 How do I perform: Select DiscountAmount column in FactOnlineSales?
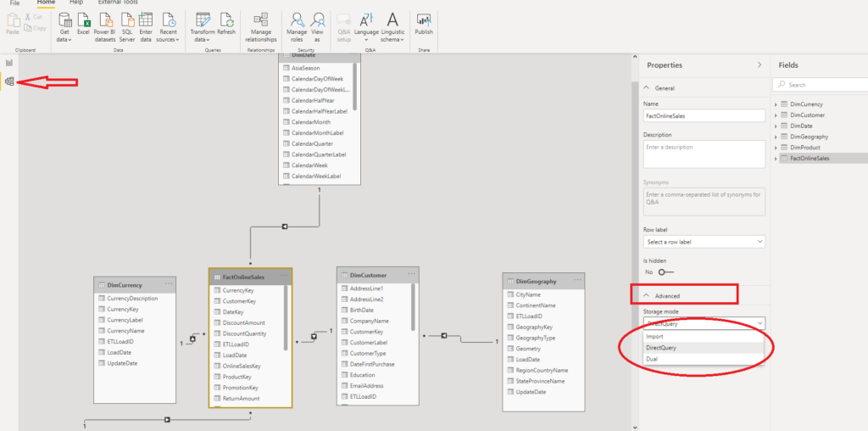244,322
